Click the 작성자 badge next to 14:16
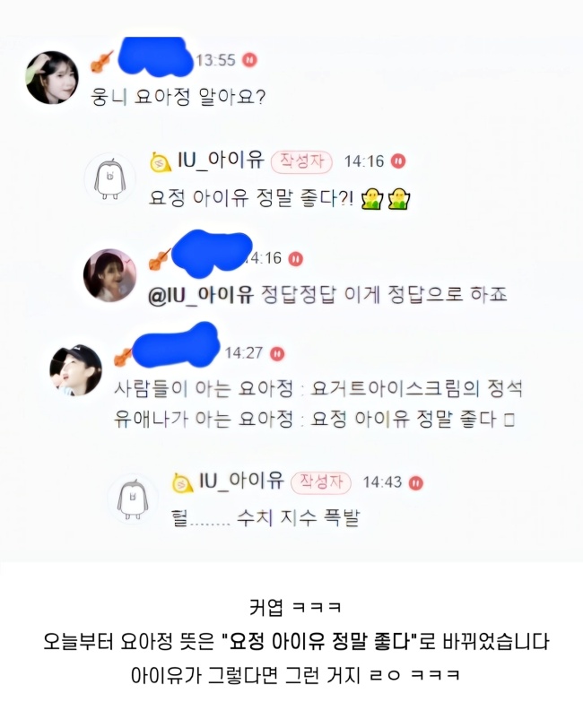 (301, 161)
